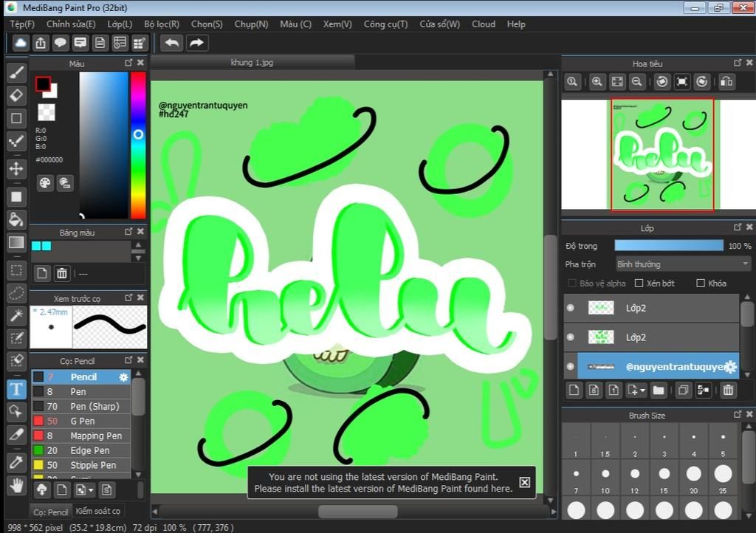
Task: Toggle the Khóa checkbox
Action: (x=701, y=283)
